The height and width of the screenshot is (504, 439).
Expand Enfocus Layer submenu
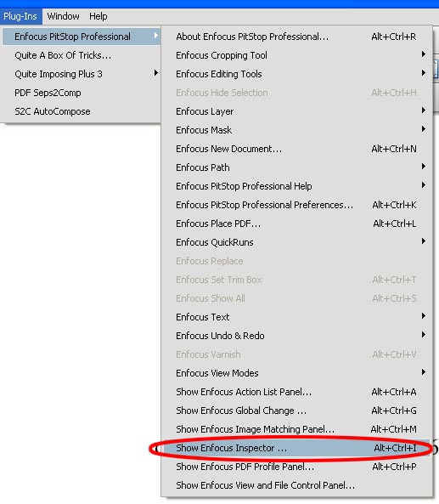(x=295, y=111)
